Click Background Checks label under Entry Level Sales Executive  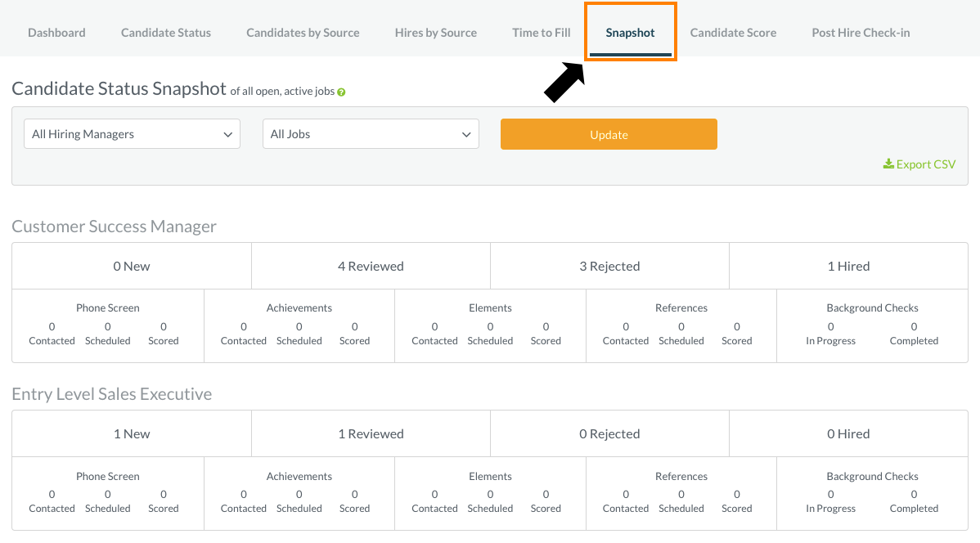[873, 476]
